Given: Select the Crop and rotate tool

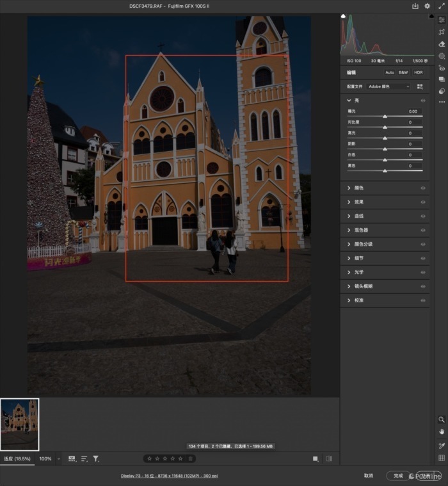Looking at the screenshot, I should point(442,32).
